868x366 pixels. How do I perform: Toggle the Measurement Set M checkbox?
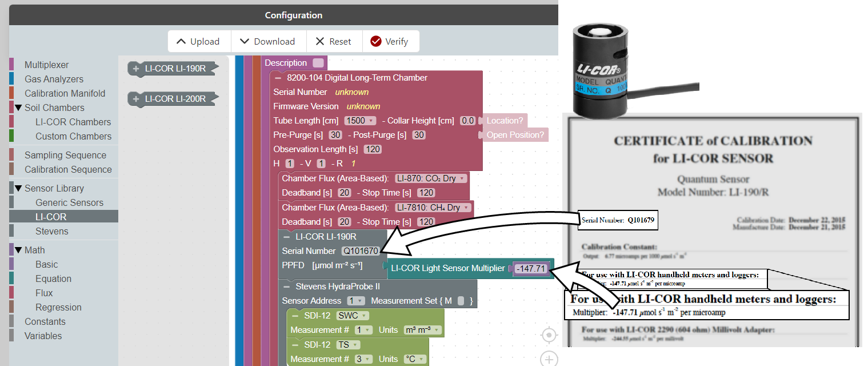point(461,301)
